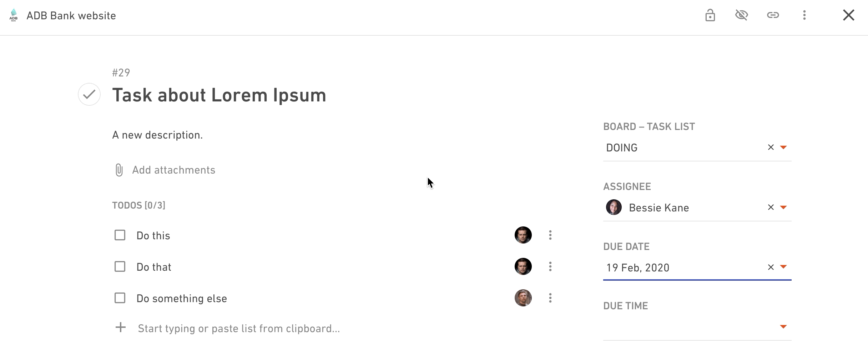The height and width of the screenshot is (350, 868).
Task: Check the 'Do that' todo checkbox
Action: tap(120, 266)
